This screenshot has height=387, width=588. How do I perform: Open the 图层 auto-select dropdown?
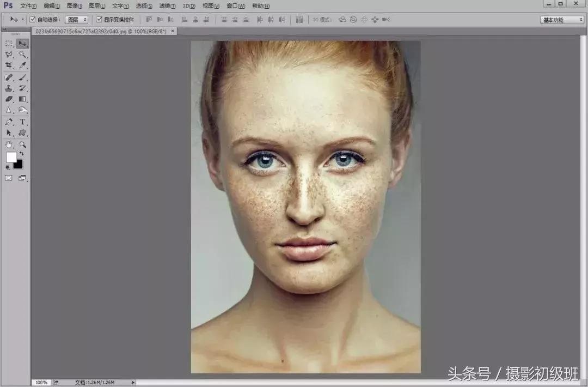(x=76, y=20)
